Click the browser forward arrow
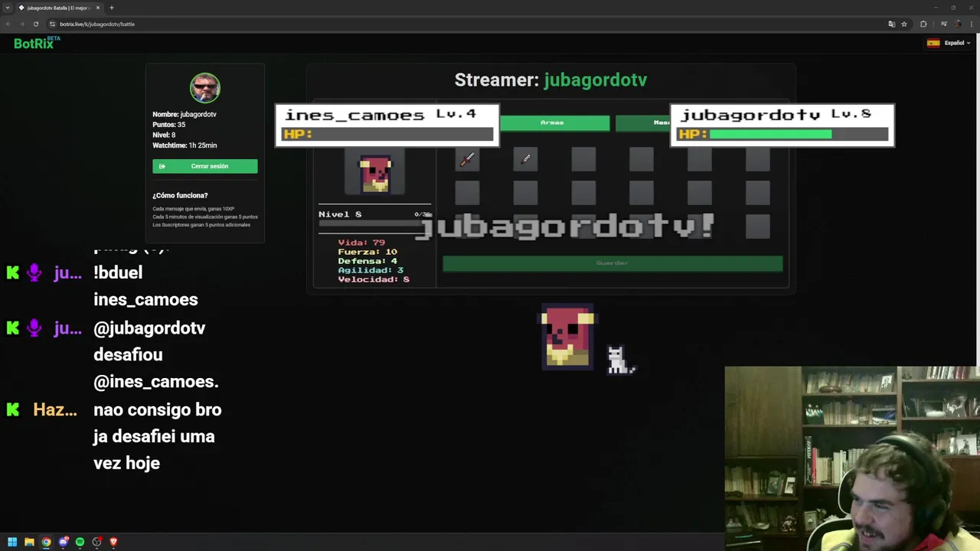 pos(22,24)
